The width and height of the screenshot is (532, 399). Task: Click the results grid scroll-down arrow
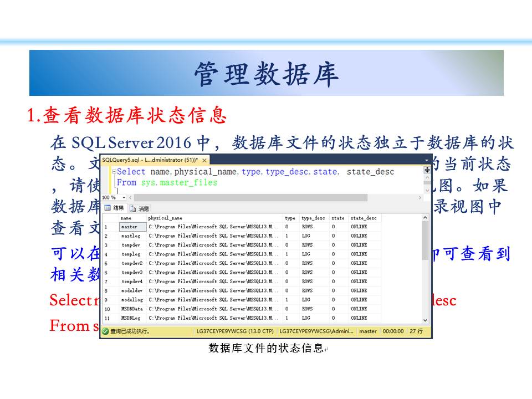coord(425,320)
